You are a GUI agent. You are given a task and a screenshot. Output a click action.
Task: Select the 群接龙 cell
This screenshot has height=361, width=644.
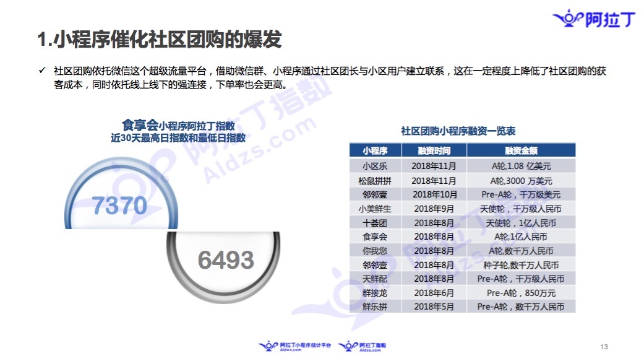[375, 293]
